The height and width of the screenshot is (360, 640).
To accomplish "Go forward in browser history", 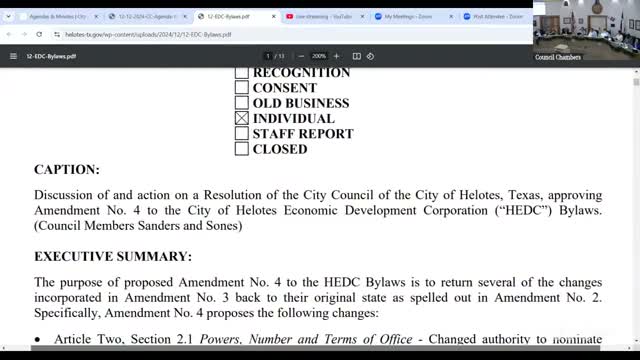I will point(24,34).
